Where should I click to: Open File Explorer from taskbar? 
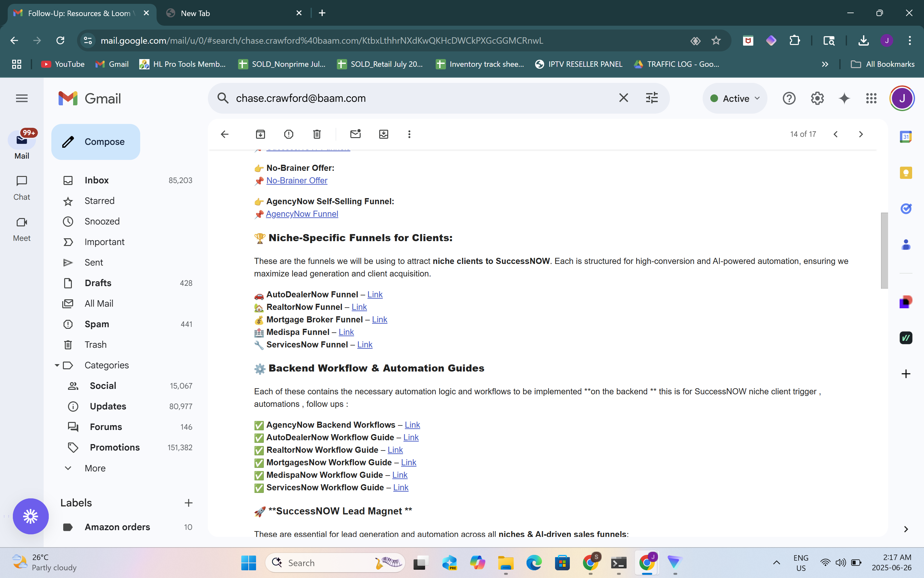(x=506, y=563)
